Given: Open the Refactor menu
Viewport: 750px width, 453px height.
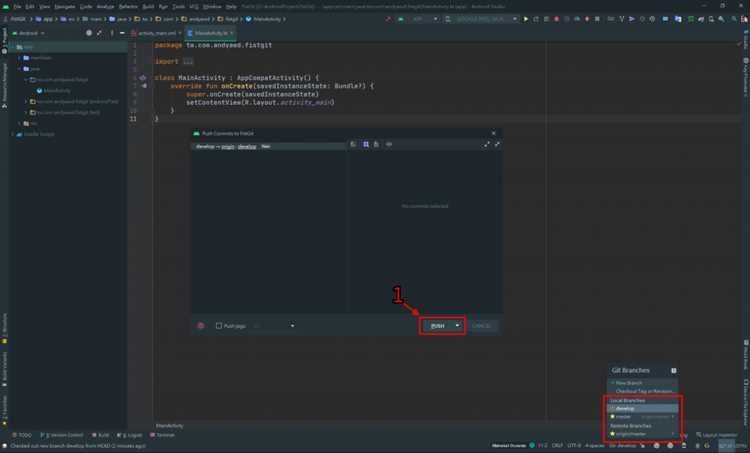Looking at the screenshot, I should pyautogui.click(x=128, y=7).
